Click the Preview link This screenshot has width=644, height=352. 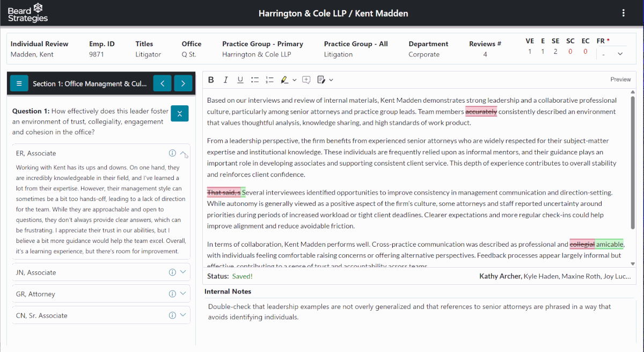point(620,80)
